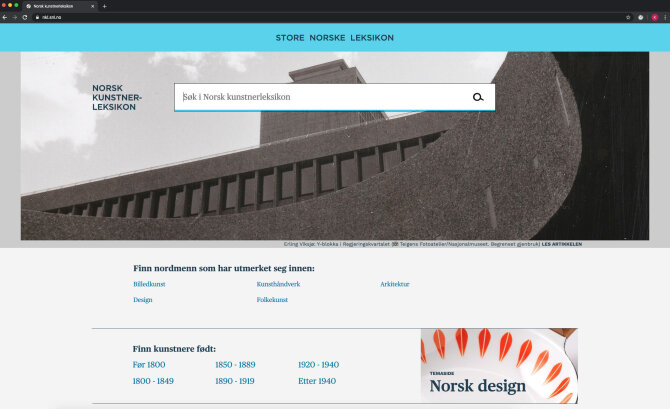Open the Design category

click(x=143, y=300)
